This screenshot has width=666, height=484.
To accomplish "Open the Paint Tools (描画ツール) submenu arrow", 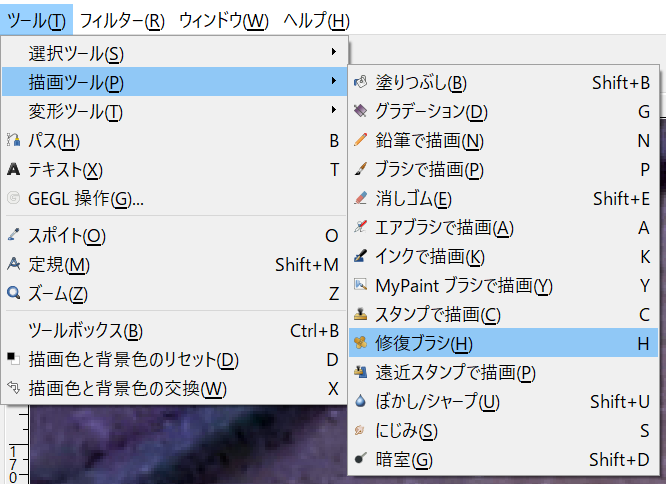I will click(x=333, y=81).
